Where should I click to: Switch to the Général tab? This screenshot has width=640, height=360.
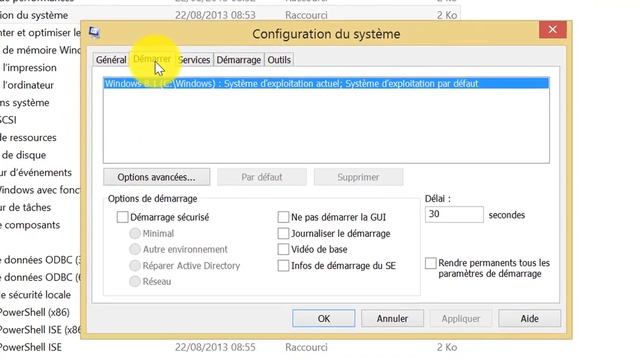(111, 60)
